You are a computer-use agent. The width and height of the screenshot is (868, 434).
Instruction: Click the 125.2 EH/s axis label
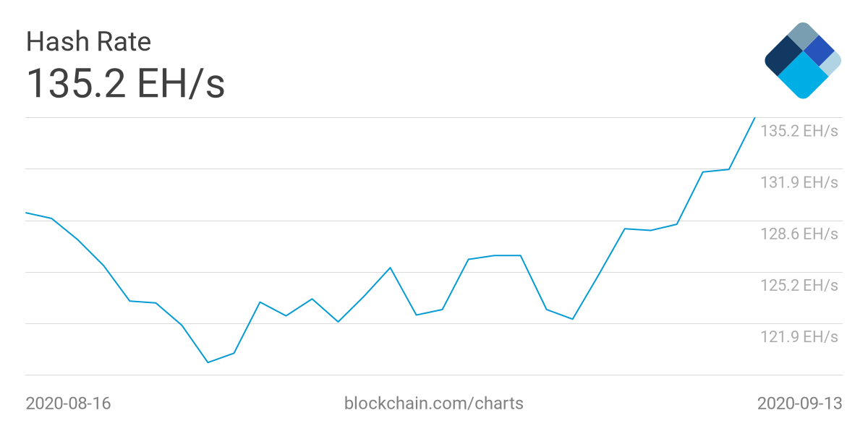pyautogui.click(x=799, y=285)
